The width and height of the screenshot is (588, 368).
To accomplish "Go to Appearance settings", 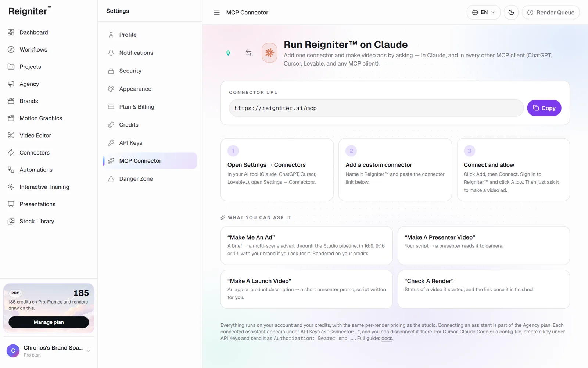I will point(150,89).
